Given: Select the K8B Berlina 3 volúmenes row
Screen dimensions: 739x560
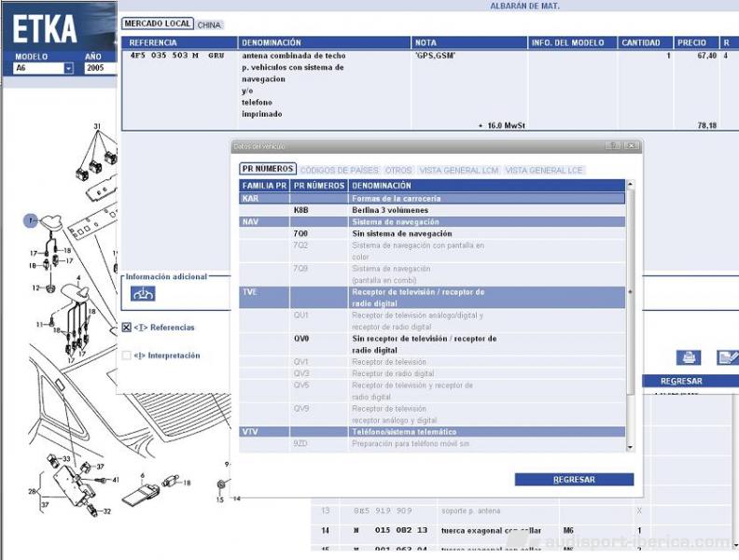Looking at the screenshot, I should point(432,210).
